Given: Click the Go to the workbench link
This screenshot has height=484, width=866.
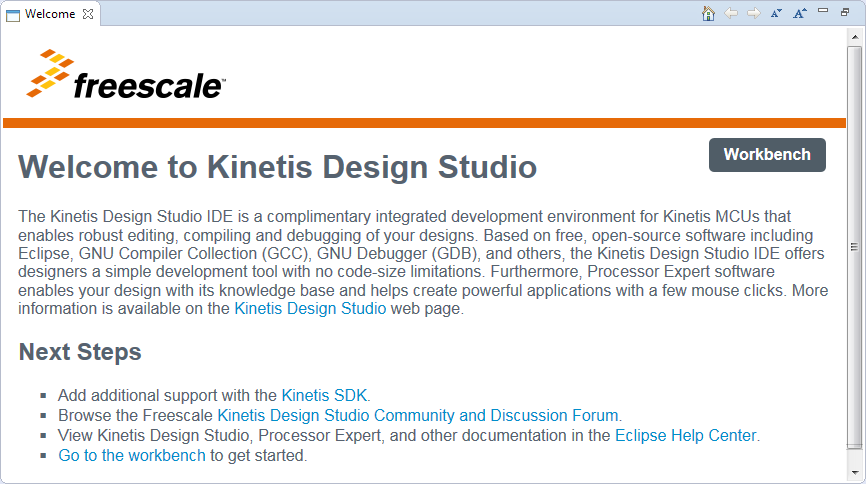Looking at the screenshot, I should point(132,455).
